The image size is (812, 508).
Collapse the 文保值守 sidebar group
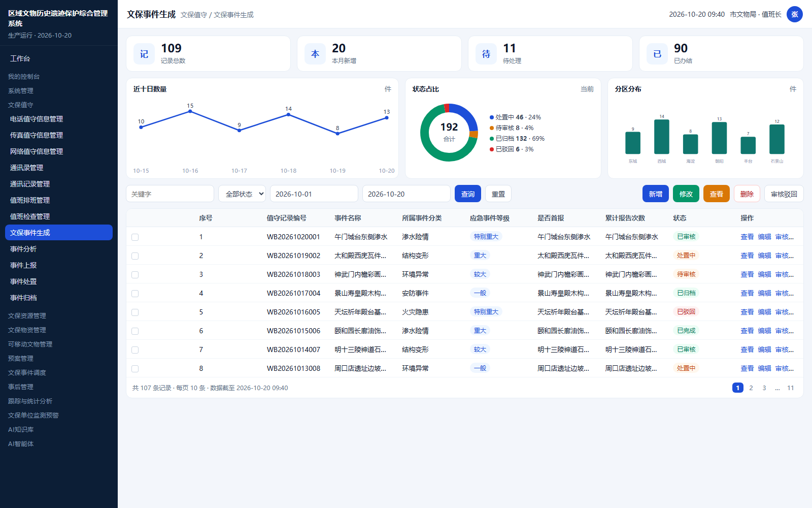click(x=21, y=105)
